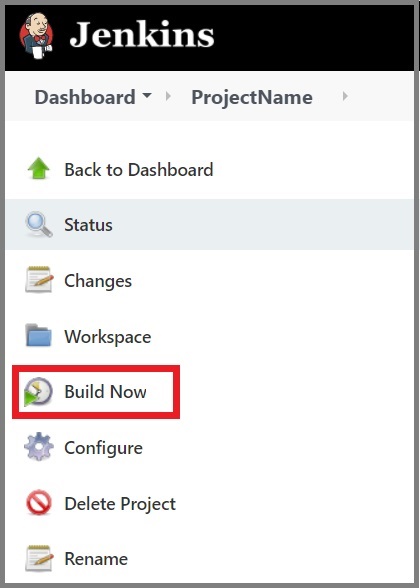Click the notepad icon beside Changes
Screen dimensions: 420x588
coord(39,280)
